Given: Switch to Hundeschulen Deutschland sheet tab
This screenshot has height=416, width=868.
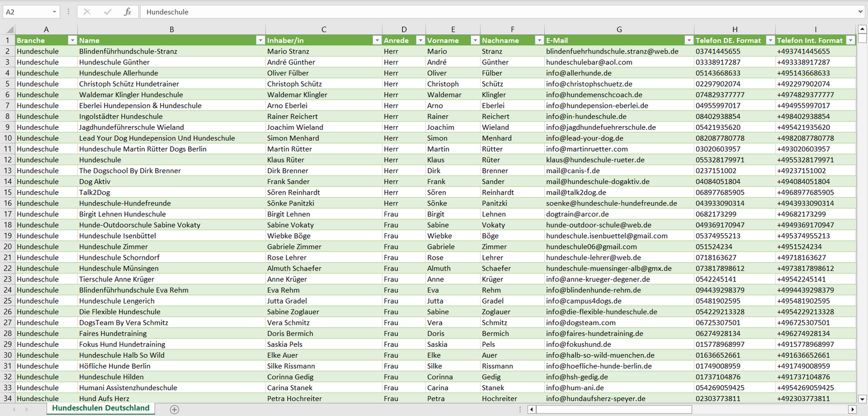Looking at the screenshot, I should pyautogui.click(x=100, y=408).
